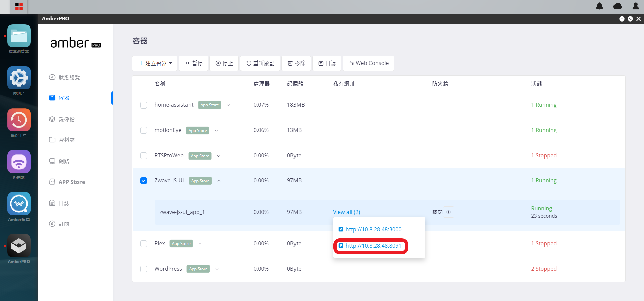Click the home-assistant container name
This screenshot has height=301, width=644.
(x=174, y=105)
